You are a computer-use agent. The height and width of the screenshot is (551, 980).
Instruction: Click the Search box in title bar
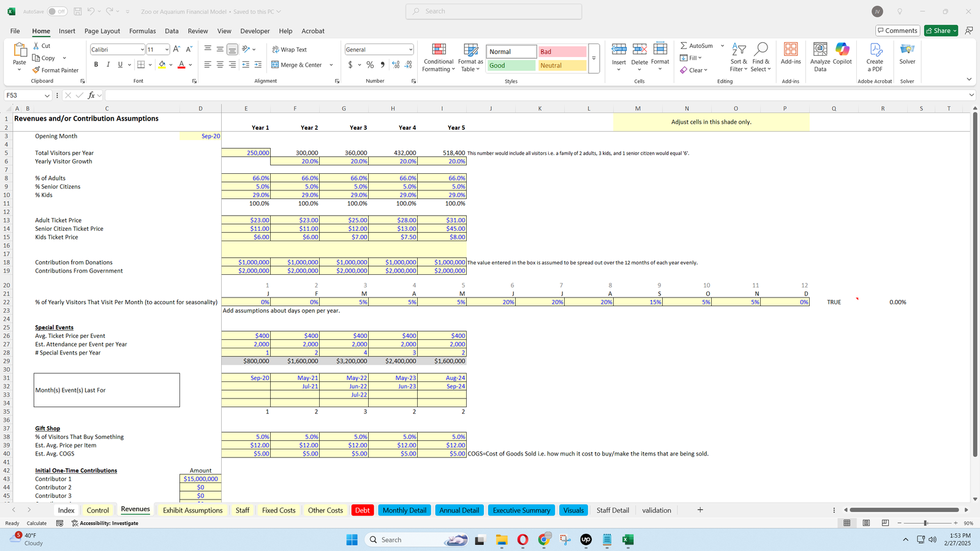pos(494,12)
